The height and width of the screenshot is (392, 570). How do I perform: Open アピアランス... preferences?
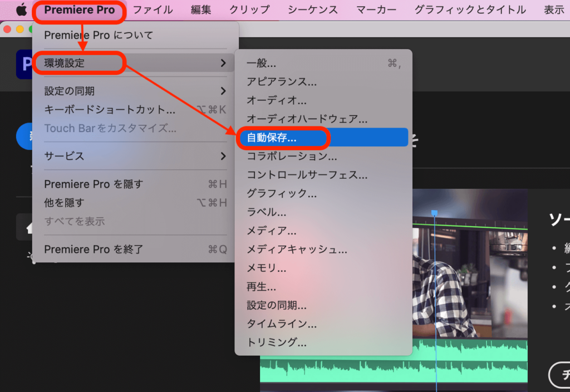pos(323,81)
